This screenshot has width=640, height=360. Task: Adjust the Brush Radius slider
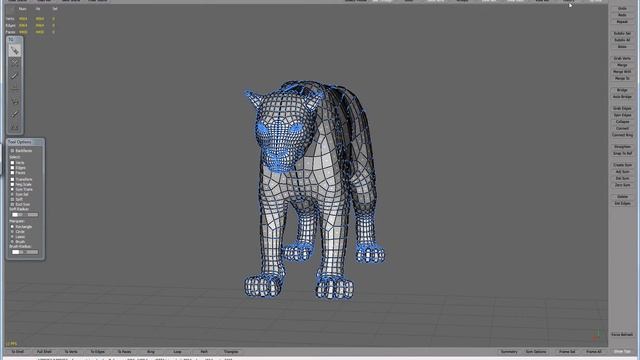point(24,252)
